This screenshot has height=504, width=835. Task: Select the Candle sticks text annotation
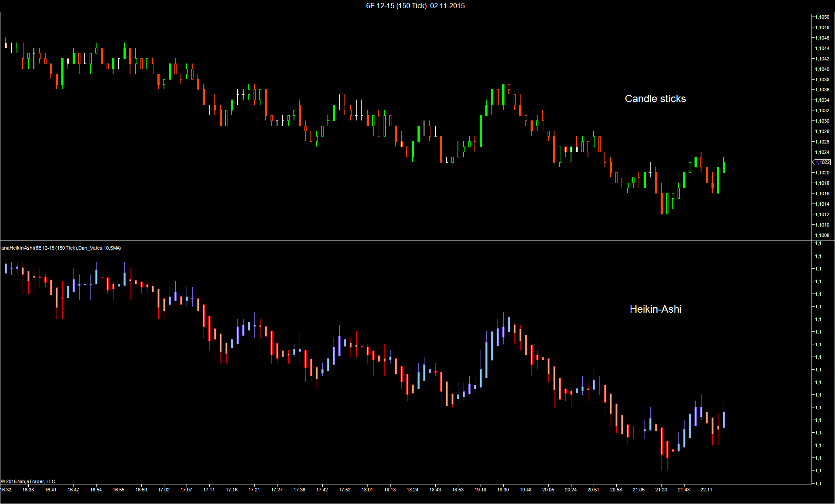coord(655,99)
